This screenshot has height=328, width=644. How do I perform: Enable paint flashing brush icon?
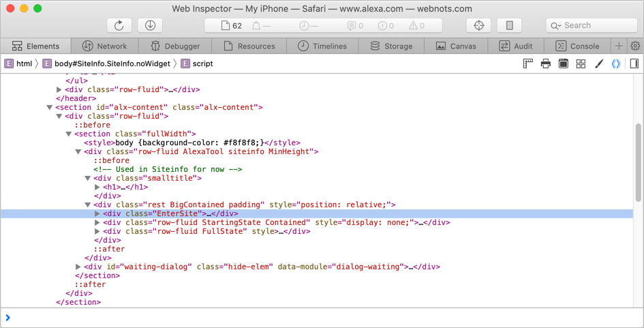tap(598, 63)
